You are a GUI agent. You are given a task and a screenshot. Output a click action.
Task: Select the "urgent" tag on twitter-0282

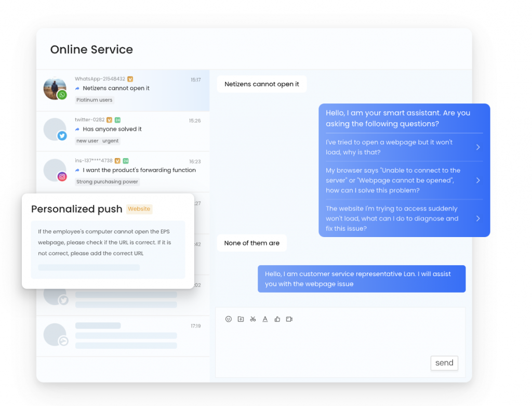111,141
